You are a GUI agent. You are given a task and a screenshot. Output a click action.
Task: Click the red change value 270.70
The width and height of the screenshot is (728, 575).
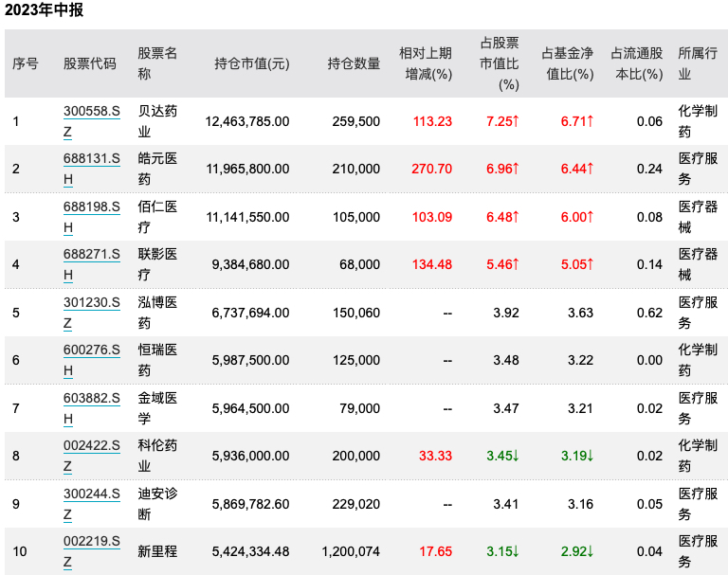432,169
